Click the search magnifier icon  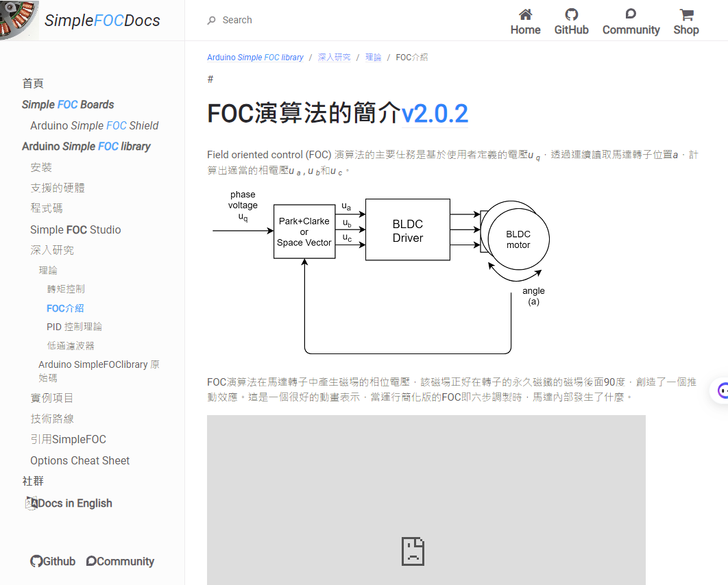point(212,21)
